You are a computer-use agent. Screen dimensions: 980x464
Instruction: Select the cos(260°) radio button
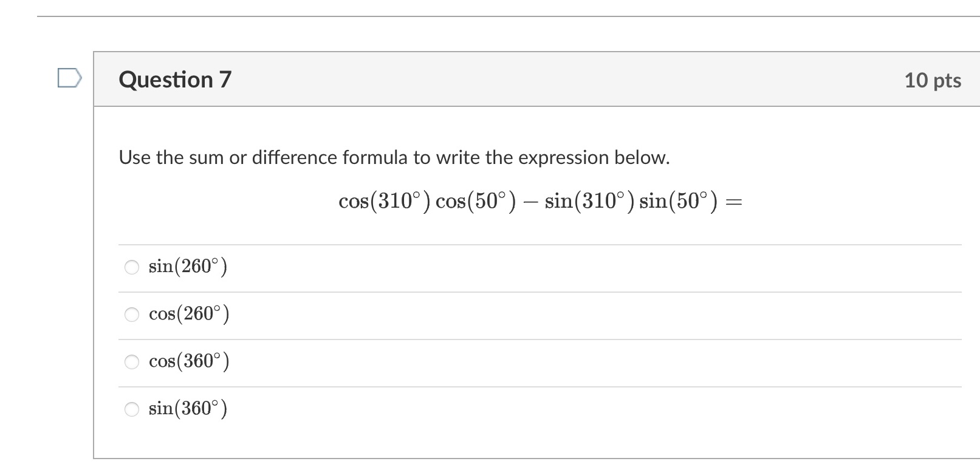coord(131,314)
